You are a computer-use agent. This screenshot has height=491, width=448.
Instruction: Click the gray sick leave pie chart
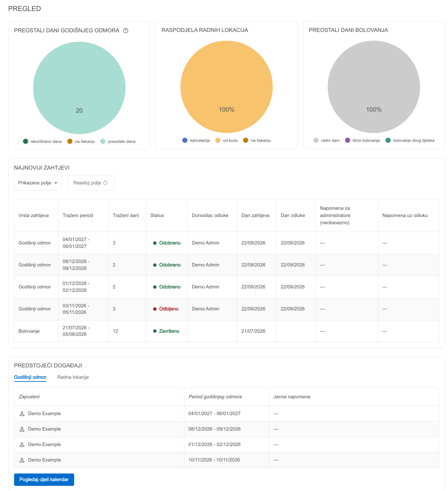374,87
